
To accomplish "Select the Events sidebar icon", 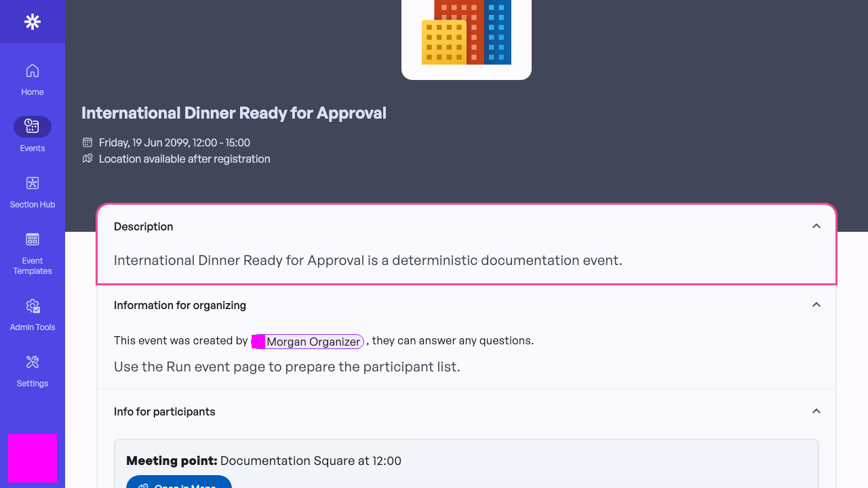I will [x=33, y=126].
